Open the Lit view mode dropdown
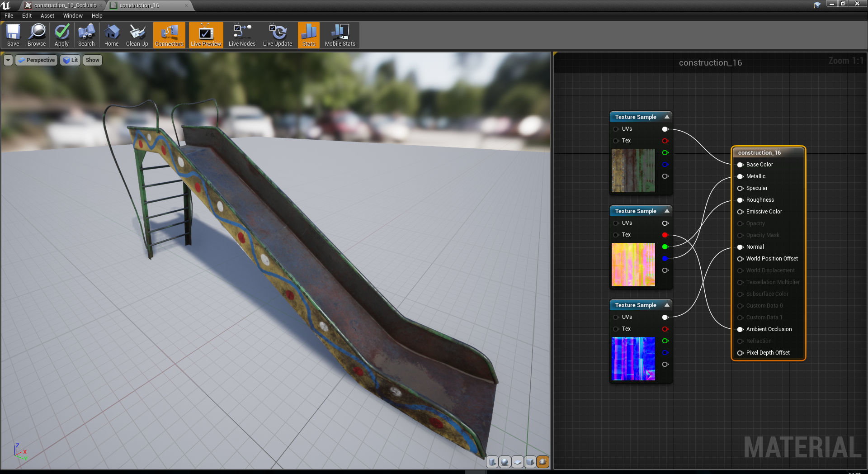868x474 pixels. tap(71, 60)
